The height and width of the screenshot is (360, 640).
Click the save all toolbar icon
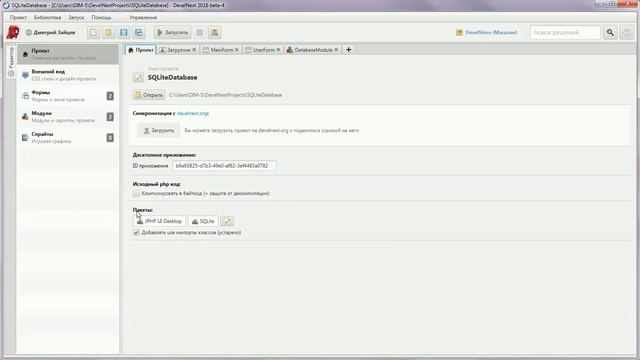point(139,32)
